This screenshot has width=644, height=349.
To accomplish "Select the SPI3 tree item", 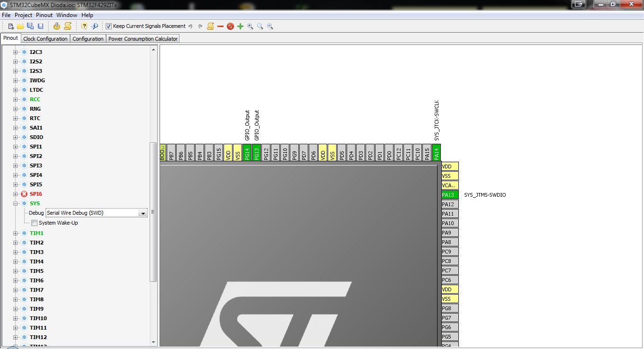I will click(x=36, y=166).
